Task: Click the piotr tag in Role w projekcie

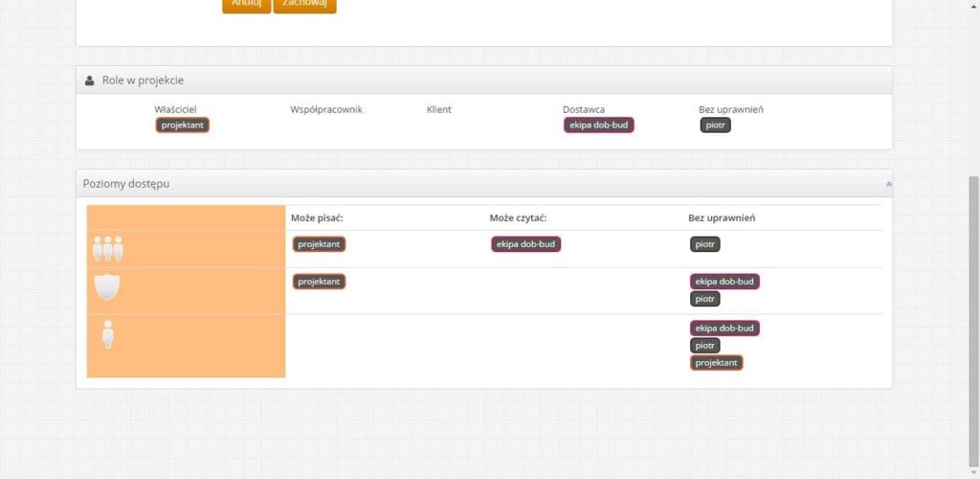Action: coord(715,125)
